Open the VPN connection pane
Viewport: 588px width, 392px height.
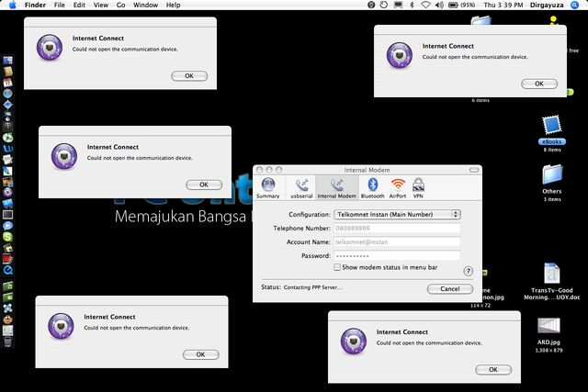418,188
